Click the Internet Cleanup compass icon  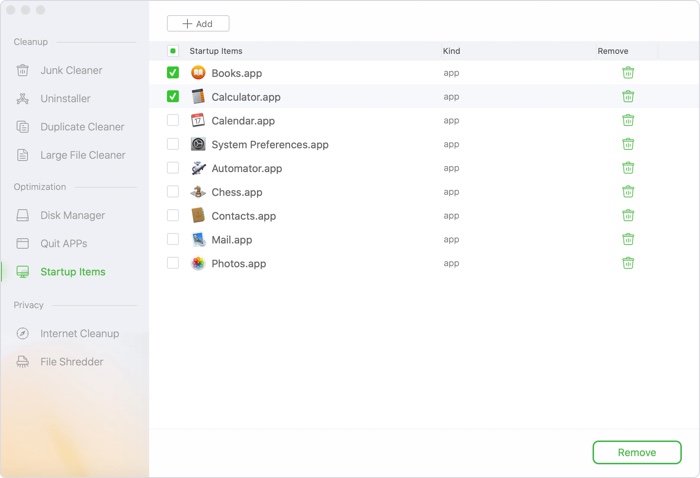(x=22, y=333)
